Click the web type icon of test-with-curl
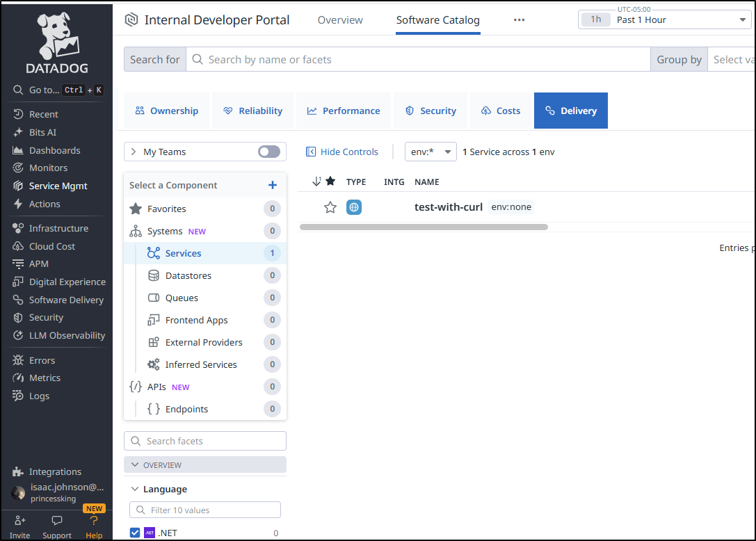Screen dimensions: 756x541 354,207
